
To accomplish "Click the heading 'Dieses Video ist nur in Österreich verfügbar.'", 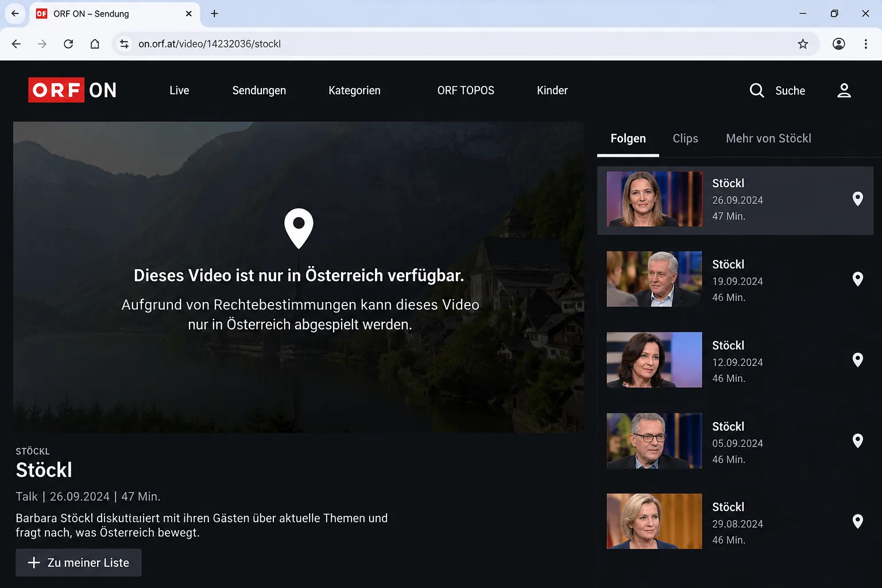I will point(299,276).
